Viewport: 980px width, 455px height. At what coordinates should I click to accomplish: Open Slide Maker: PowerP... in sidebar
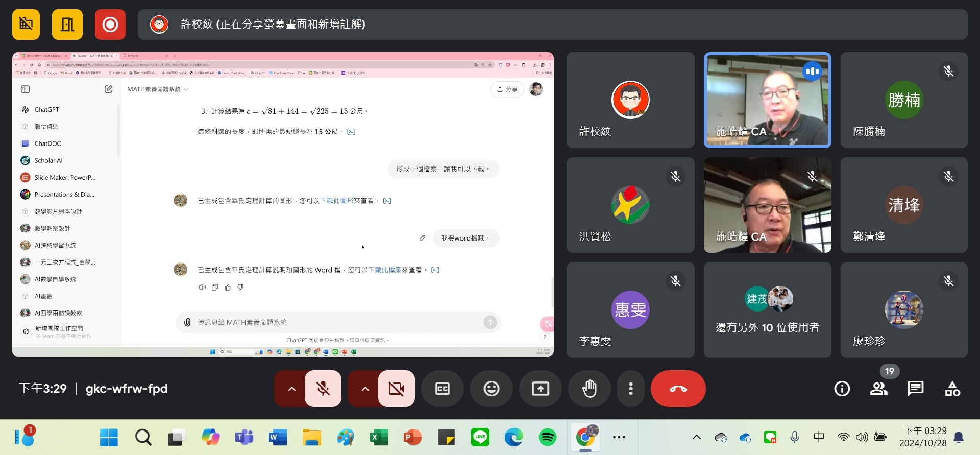(65, 178)
